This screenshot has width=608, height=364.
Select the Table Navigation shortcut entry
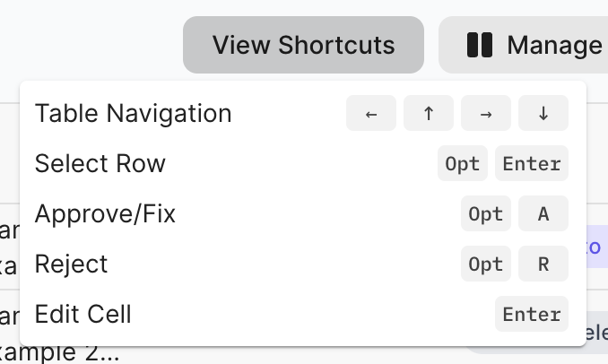[133, 114]
